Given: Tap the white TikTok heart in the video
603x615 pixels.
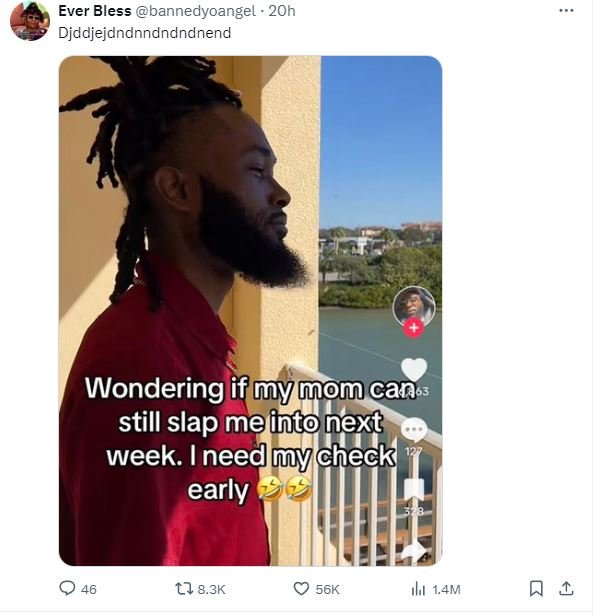Looking at the screenshot, I should point(414,370).
